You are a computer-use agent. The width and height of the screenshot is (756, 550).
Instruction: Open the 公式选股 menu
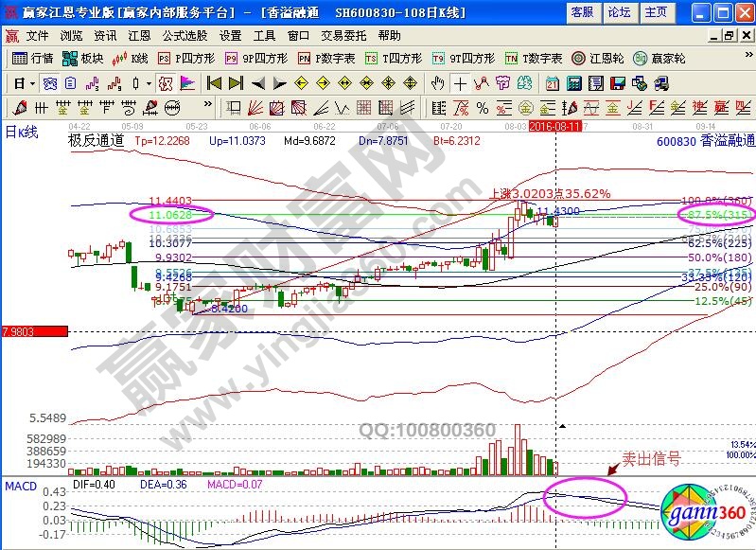tap(182, 35)
